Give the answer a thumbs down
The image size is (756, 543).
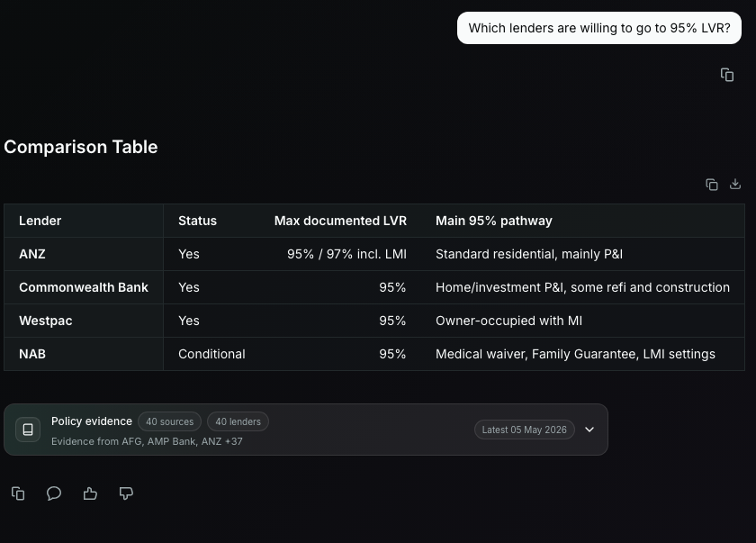point(126,493)
